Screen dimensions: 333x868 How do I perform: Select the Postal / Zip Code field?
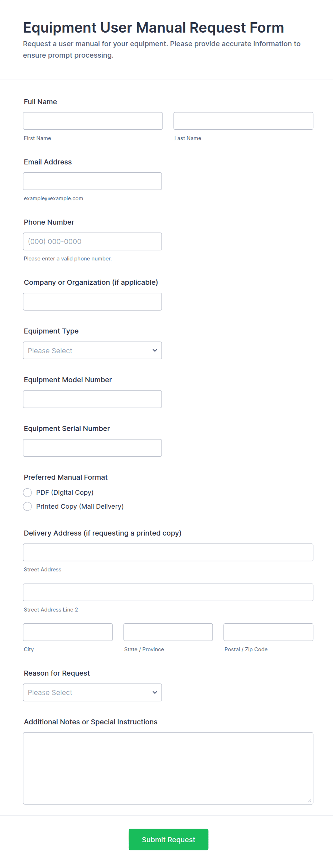point(268,632)
